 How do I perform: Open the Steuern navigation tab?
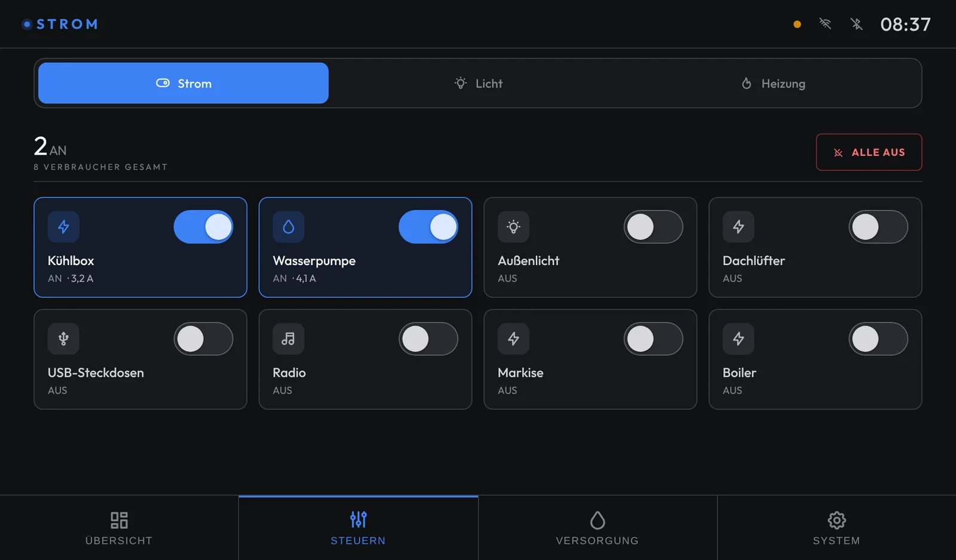pos(358,528)
